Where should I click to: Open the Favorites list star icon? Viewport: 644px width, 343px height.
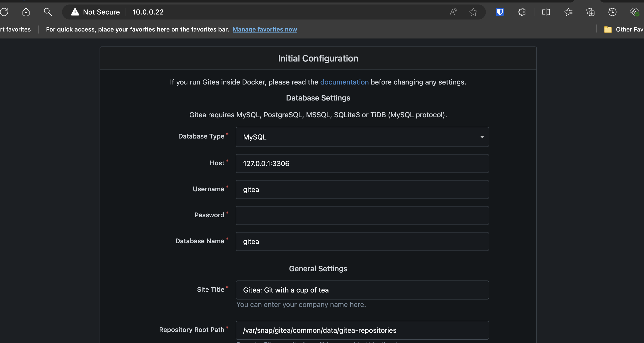568,12
